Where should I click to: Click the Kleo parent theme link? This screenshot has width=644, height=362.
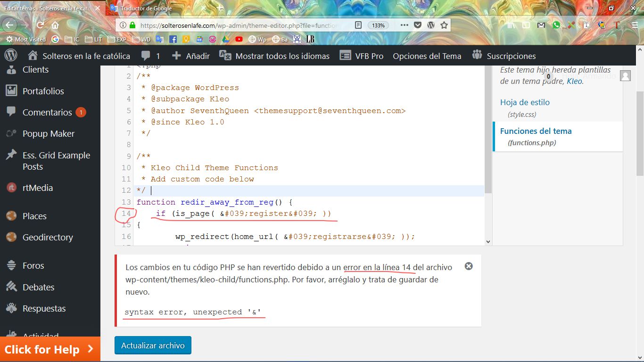(x=574, y=81)
